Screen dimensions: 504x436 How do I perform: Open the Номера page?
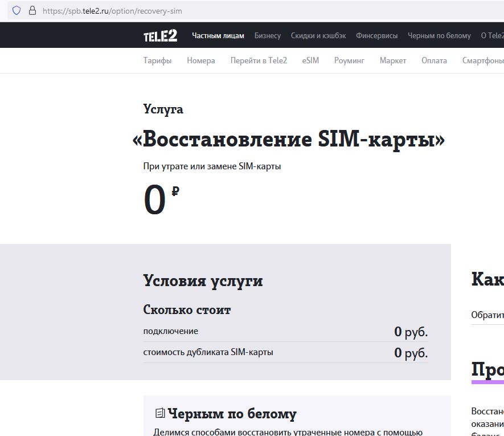coord(201,60)
